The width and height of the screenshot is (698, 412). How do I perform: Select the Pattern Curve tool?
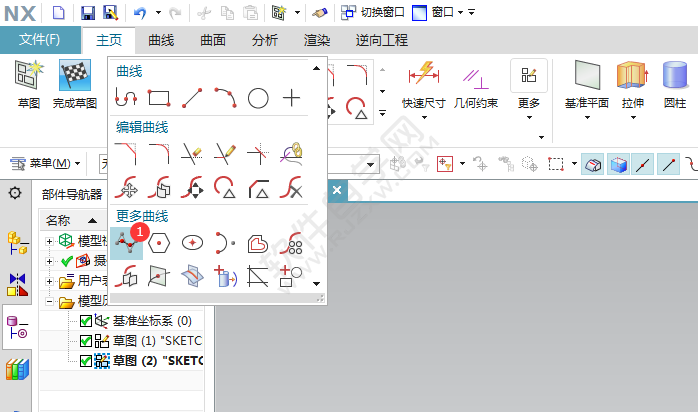(292, 243)
